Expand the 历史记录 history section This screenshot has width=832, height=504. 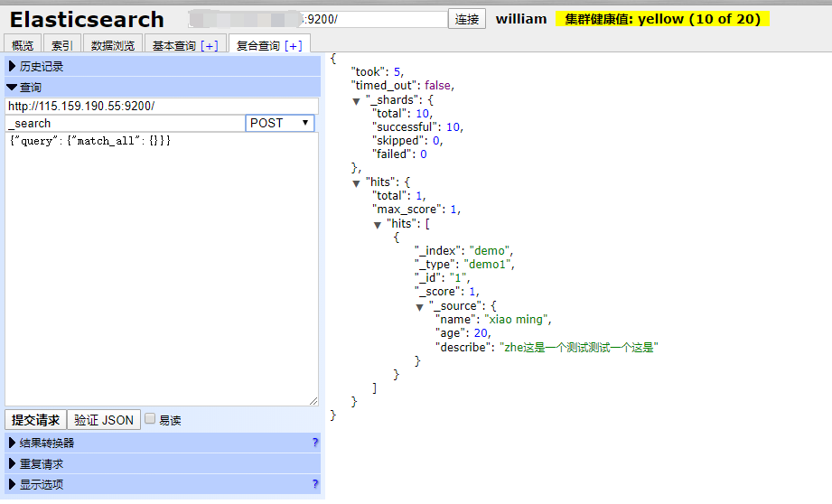point(163,66)
